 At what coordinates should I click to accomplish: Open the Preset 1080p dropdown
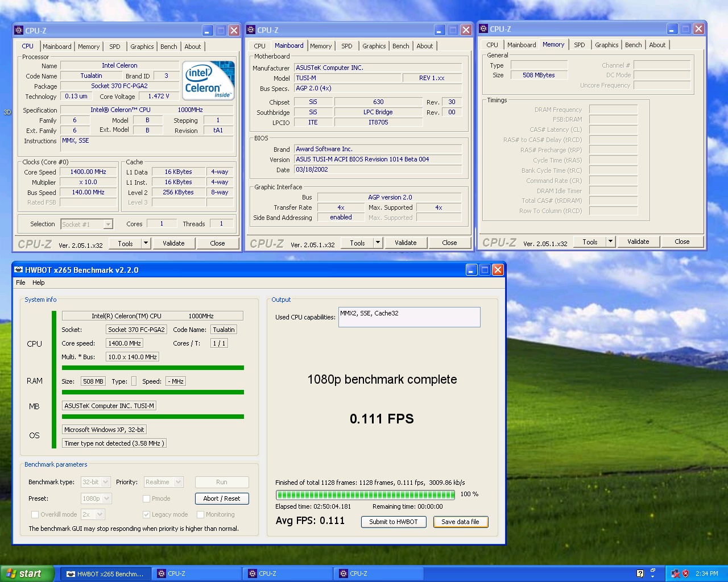pos(96,498)
